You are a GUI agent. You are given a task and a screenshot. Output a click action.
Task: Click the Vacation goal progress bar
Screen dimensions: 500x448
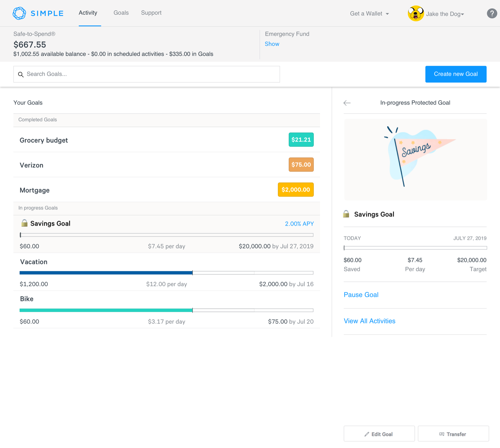click(x=166, y=273)
